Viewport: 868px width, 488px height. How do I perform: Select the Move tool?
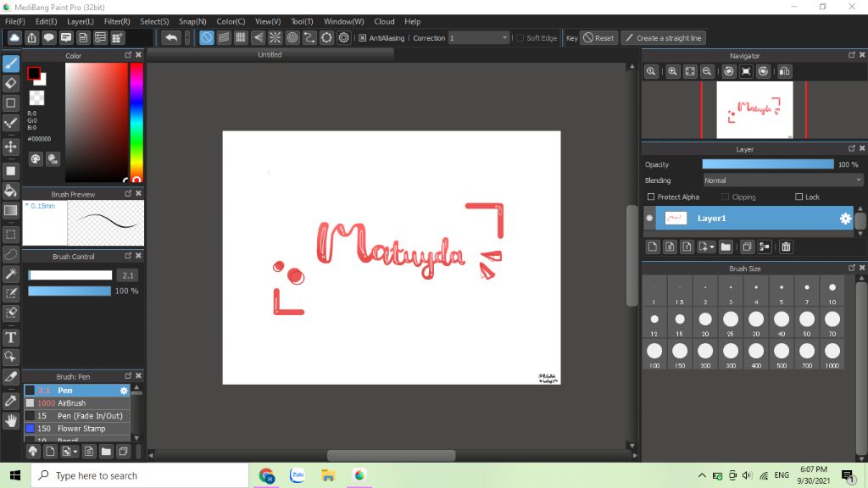(x=11, y=147)
